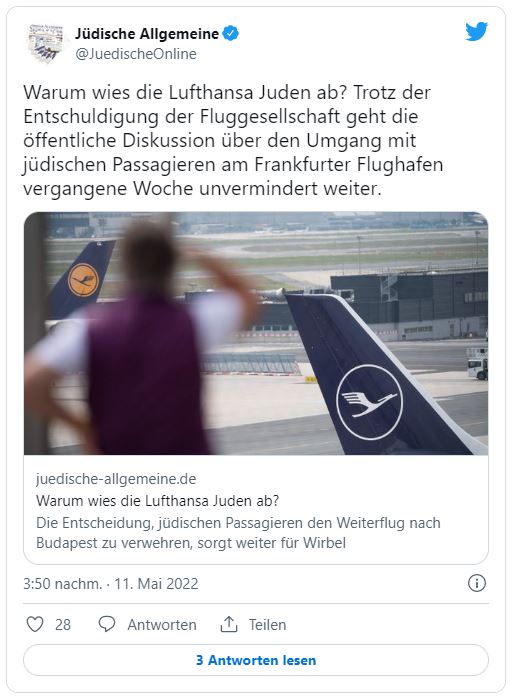Click the share upload arrow icon
This screenshot has height=699, width=512.
(x=229, y=624)
